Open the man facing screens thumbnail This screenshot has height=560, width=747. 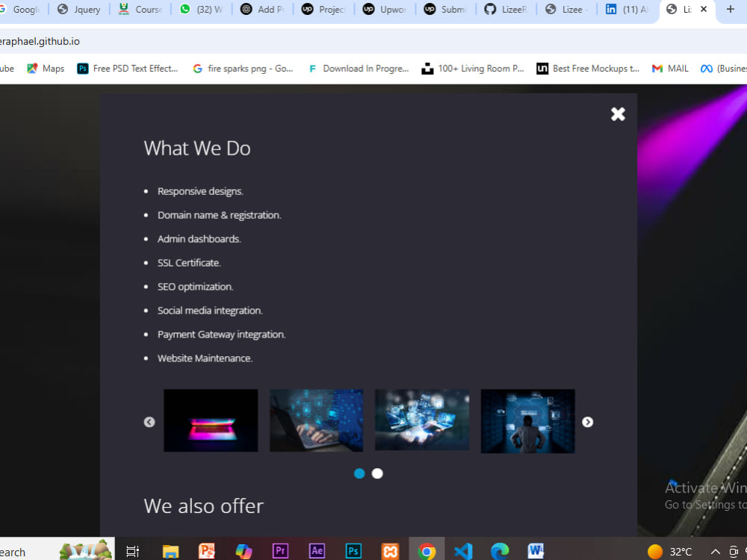(x=528, y=421)
